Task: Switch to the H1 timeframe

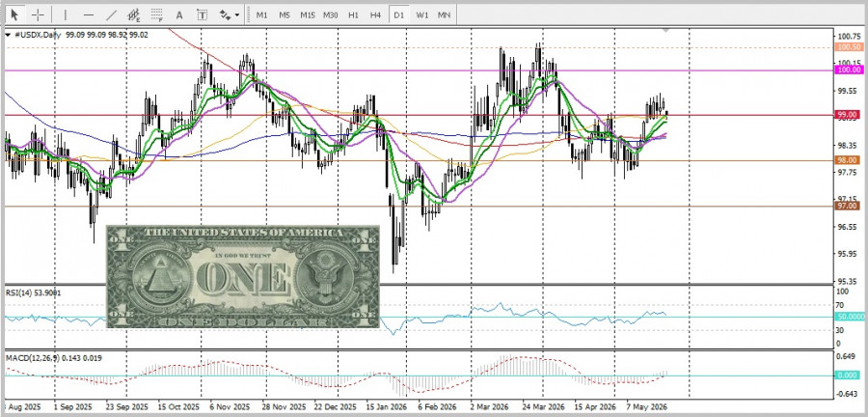Action: (x=353, y=14)
